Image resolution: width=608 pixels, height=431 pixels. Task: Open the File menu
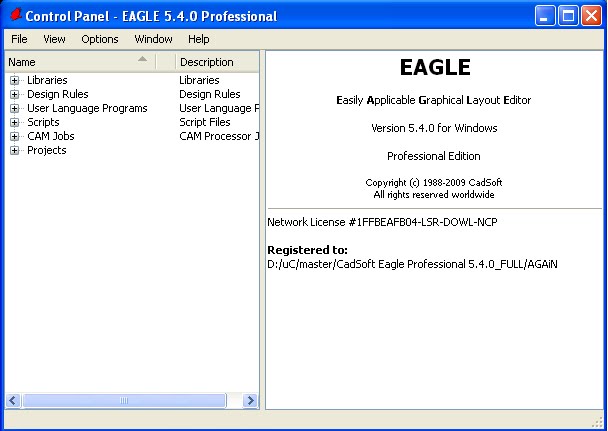tap(19, 39)
